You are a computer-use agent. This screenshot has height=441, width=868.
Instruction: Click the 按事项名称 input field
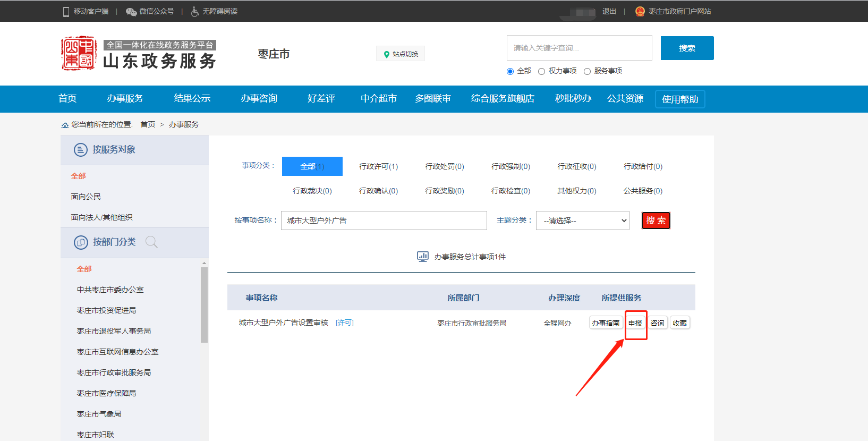click(384, 220)
